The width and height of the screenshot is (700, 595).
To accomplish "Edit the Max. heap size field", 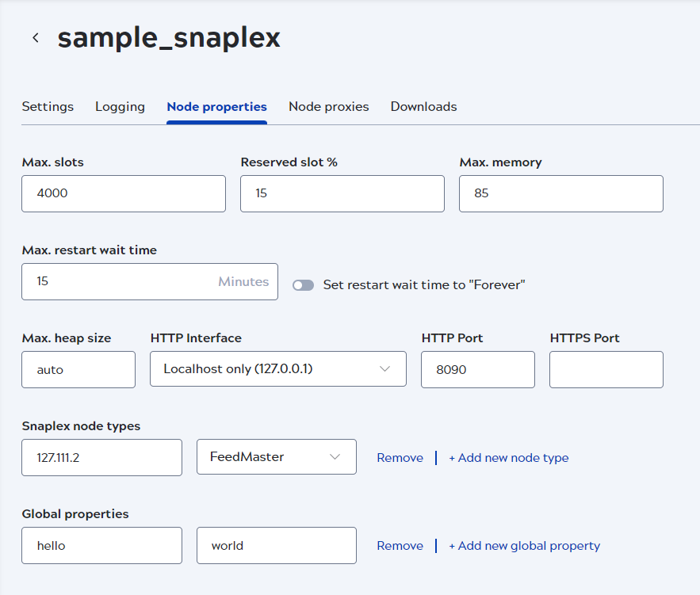I will [x=78, y=369].
